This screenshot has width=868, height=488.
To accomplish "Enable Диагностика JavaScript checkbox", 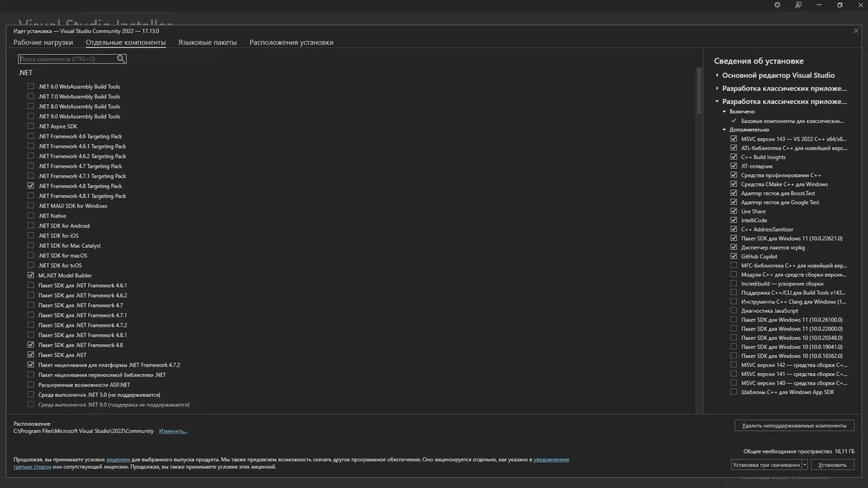I will click(733, 311).
